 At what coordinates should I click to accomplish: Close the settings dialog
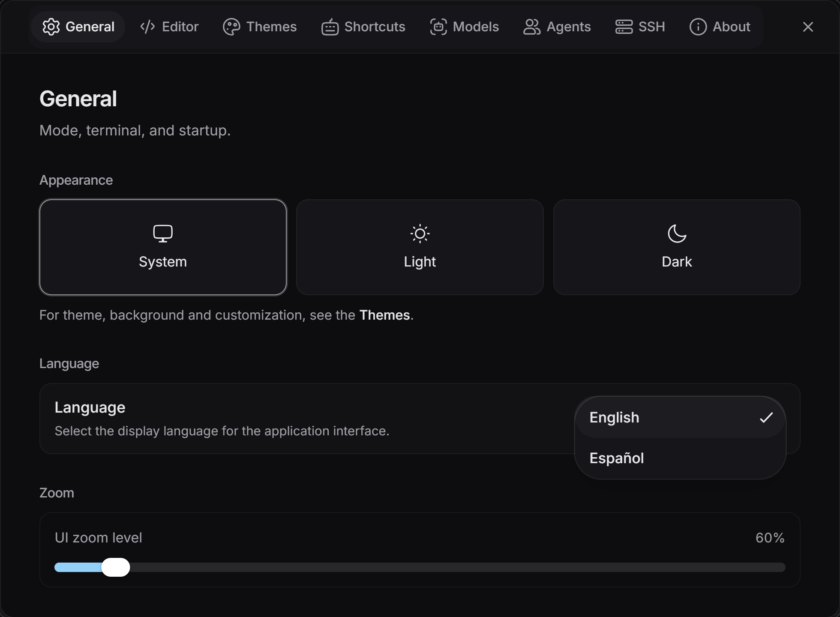coord(808,27)
